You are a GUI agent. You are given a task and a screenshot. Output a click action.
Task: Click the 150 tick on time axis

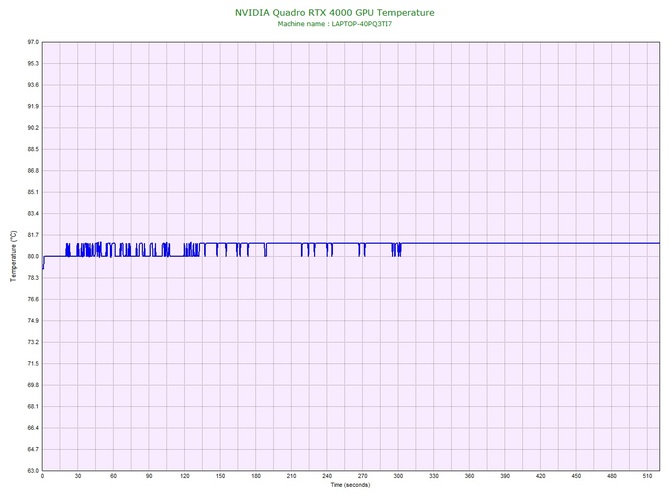[x=220, y=476]
